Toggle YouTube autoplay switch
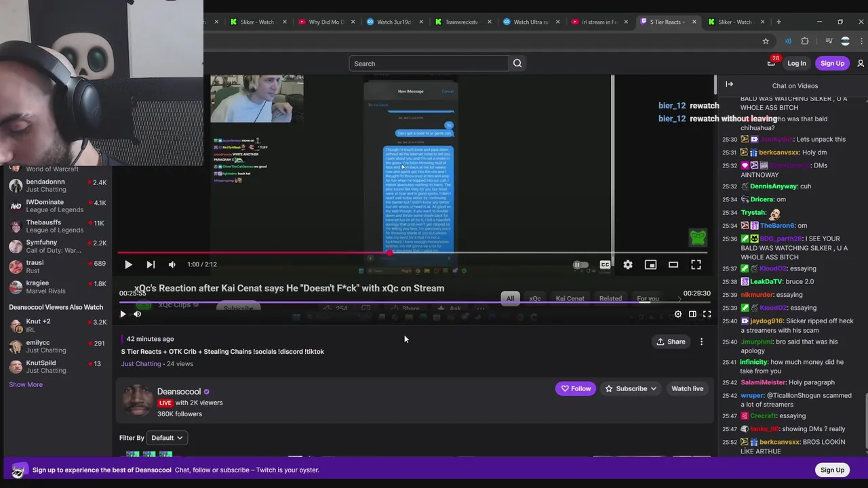Viewport: 868px width, 488px height. (x=580, y=264)
